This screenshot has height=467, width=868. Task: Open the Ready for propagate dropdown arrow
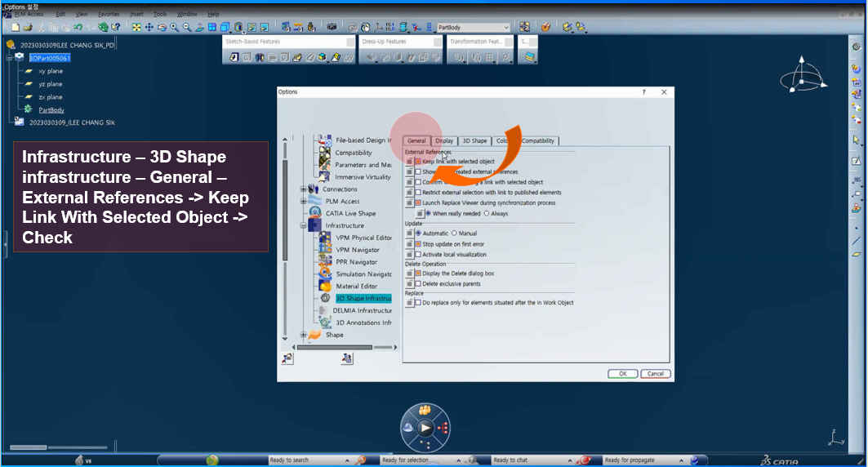coord(682,460)
